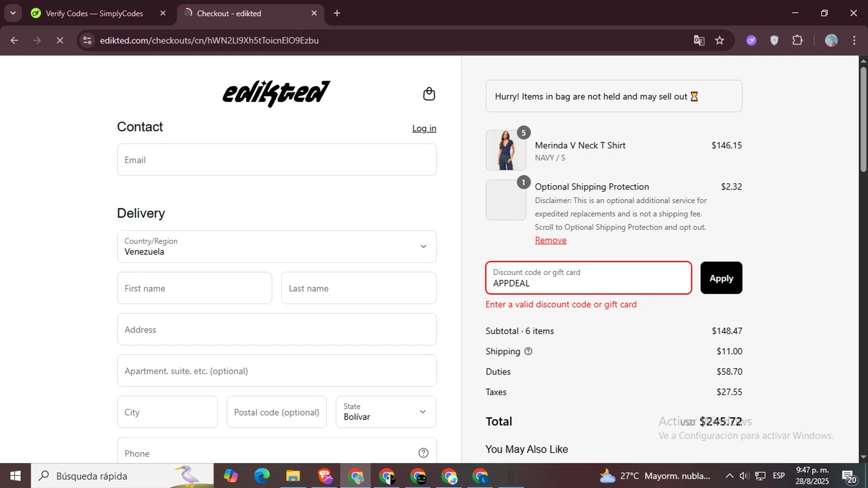Close the Verify Codes tab
Image resolution: width=868 pixels, height=488 pixels.
(163, 13)
